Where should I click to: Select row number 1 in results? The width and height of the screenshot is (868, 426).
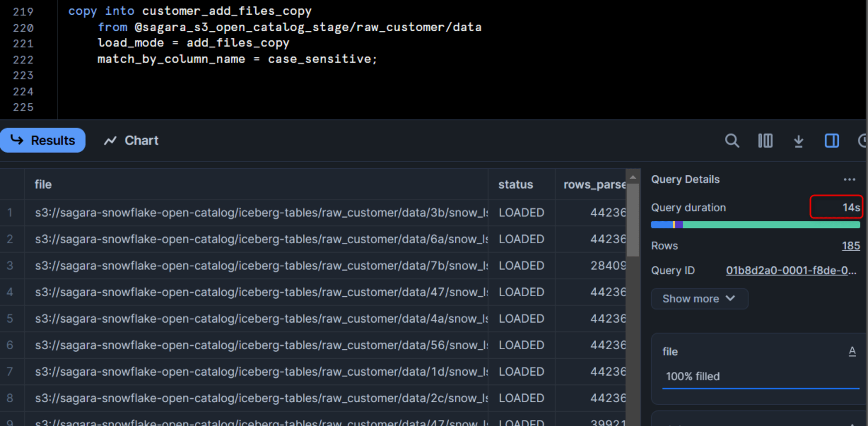tap(10, 213)
